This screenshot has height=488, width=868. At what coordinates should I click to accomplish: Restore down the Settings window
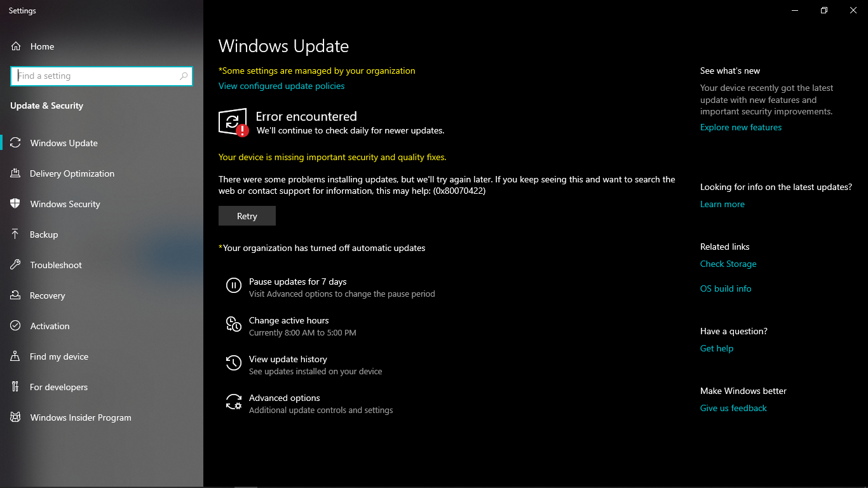click(x=824, y=10)
